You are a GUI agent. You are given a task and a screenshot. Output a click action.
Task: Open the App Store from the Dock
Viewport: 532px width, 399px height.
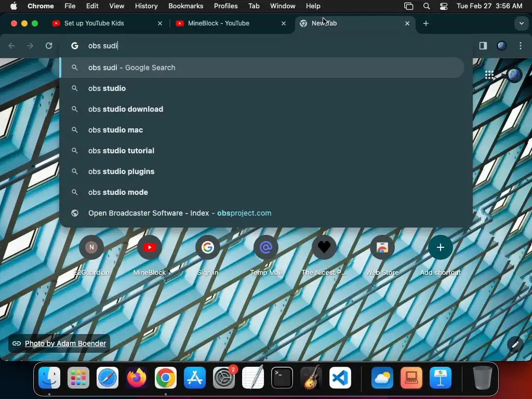195,378
